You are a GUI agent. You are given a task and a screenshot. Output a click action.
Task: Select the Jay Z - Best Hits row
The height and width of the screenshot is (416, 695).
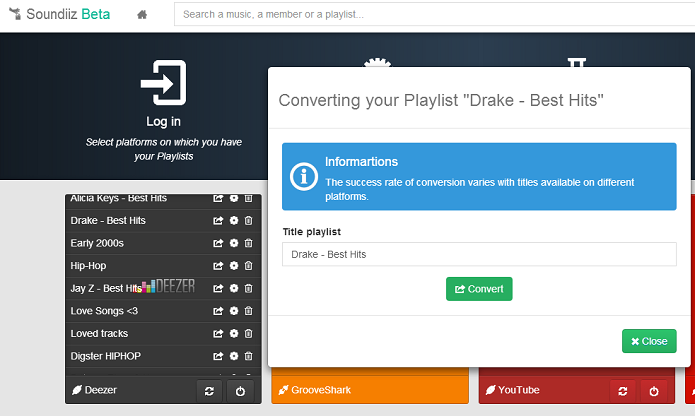pos(164,288)
